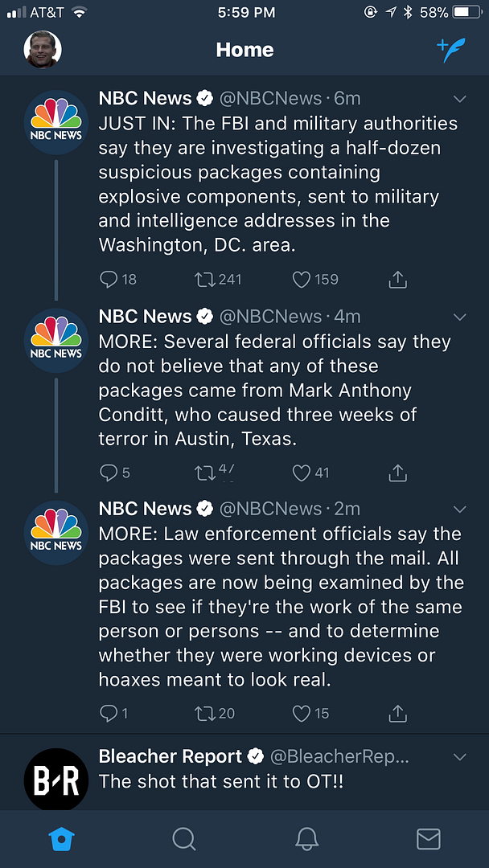
Task: Retweet the tweet with 20 retweets
Action: click(204, 713)
